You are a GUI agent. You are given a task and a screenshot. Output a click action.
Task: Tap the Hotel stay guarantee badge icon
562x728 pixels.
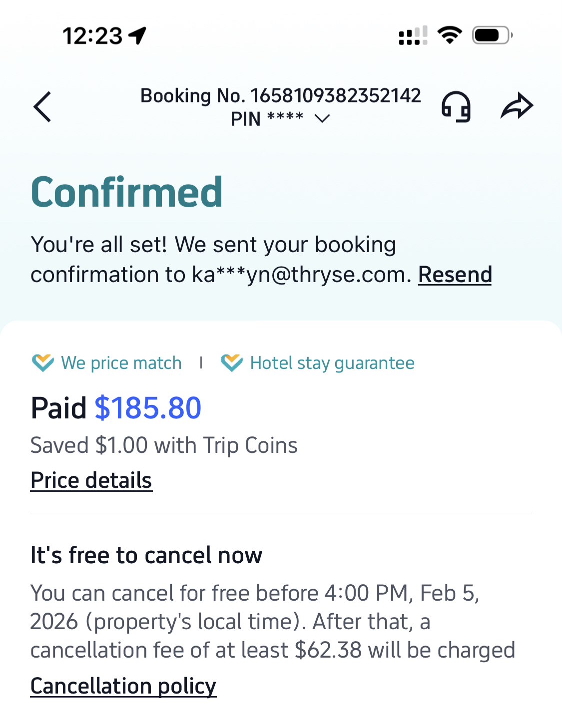[232, 363]
